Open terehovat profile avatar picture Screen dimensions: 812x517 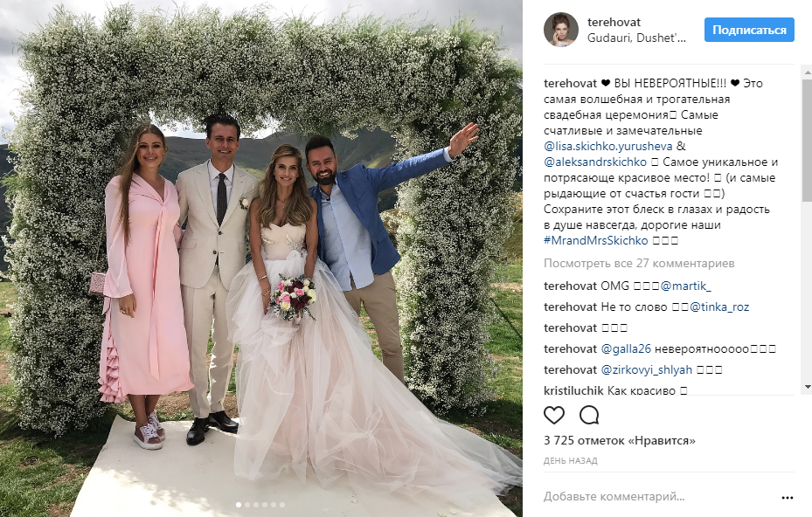[561, 30]
